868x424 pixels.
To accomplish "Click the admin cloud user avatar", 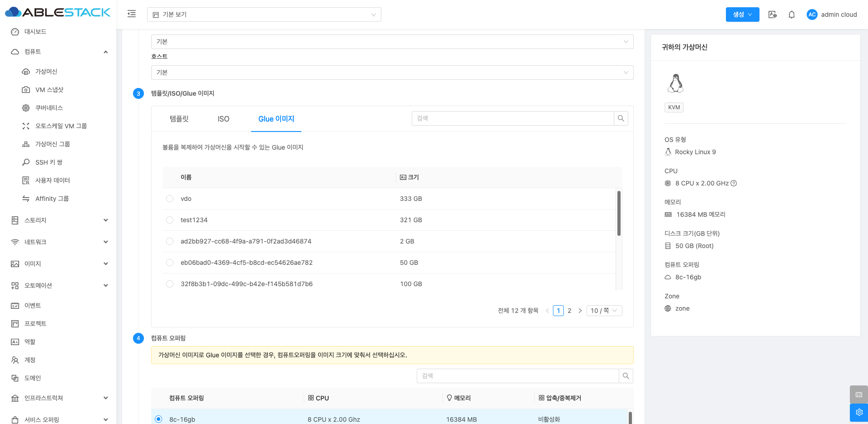I will [812, 15].
